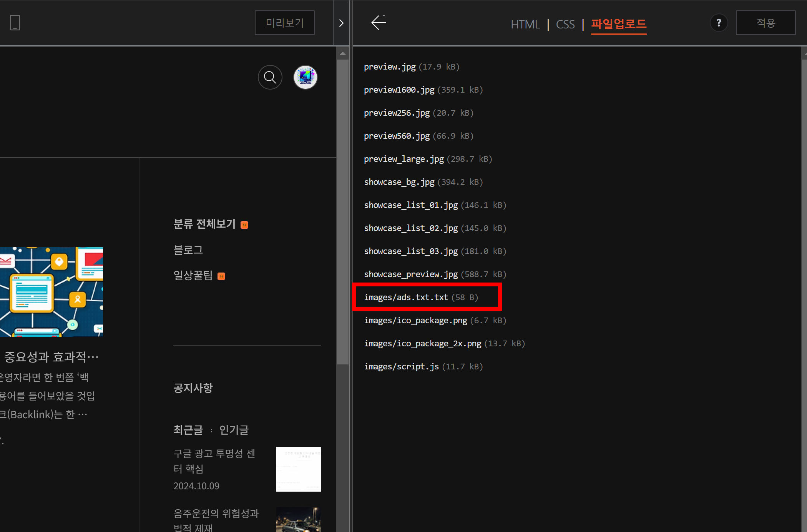807x532 pixels.
Task: Switch to 인기글 popular posts
Action: (234, 430)
